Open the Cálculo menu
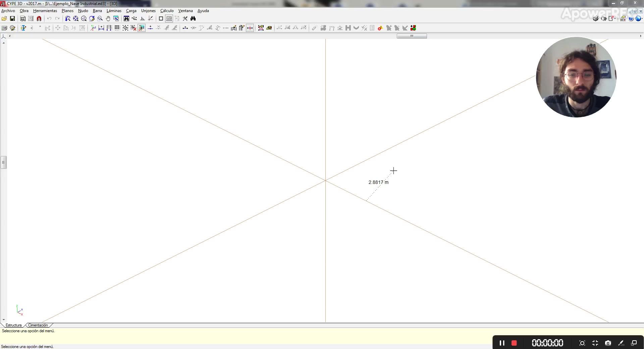The height and width of the screenshot is (349, 644). tap(167, 11)
